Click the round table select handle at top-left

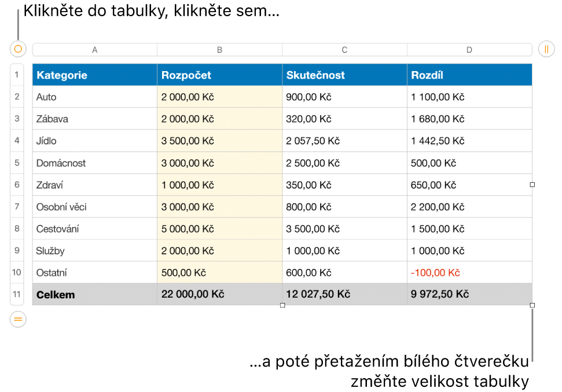click(18, 49)
